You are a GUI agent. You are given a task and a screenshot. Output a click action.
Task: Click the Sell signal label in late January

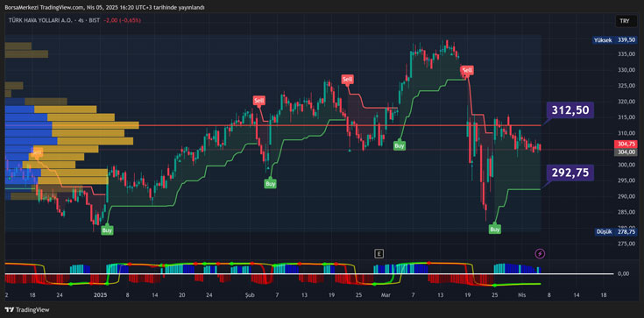[x=259, y=100]
